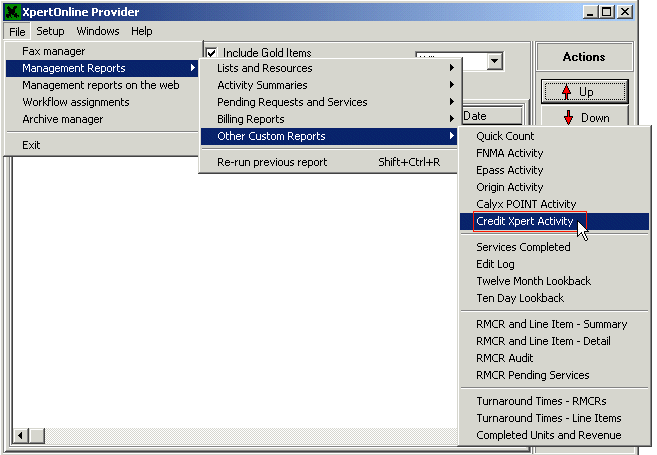The width and height of the screenshot is (657, 455).
Task: Choose Re-run previous report
Action: pyautogui.click(x=329, y=162)
